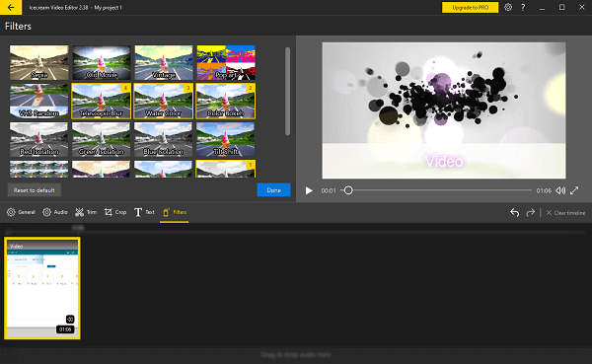Screen dimensions: 592x364
Task: Select the yellow-highlighted filter in bottom row
Action: click(x=226, y=169)
